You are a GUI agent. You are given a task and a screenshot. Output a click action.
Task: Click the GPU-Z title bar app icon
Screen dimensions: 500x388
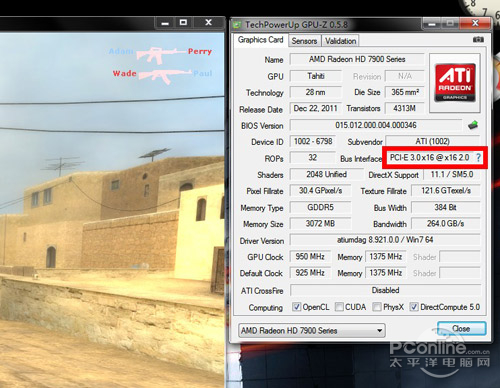237,25
